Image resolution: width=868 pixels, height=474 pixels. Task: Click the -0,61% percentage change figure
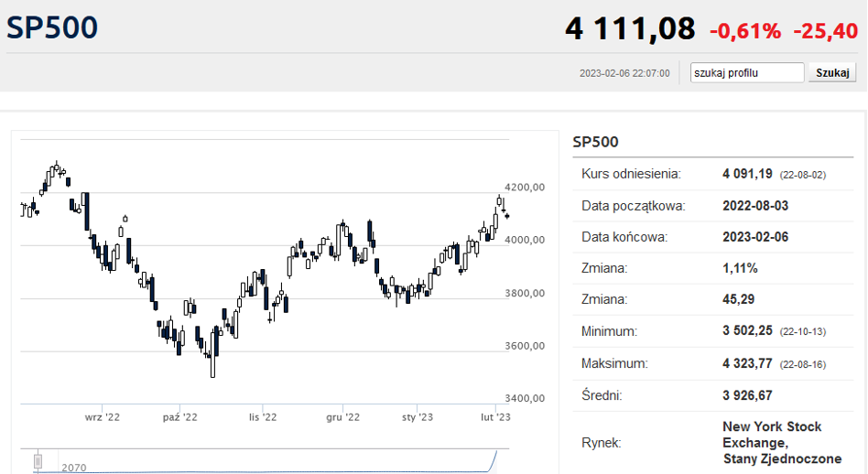click(745, 31)
